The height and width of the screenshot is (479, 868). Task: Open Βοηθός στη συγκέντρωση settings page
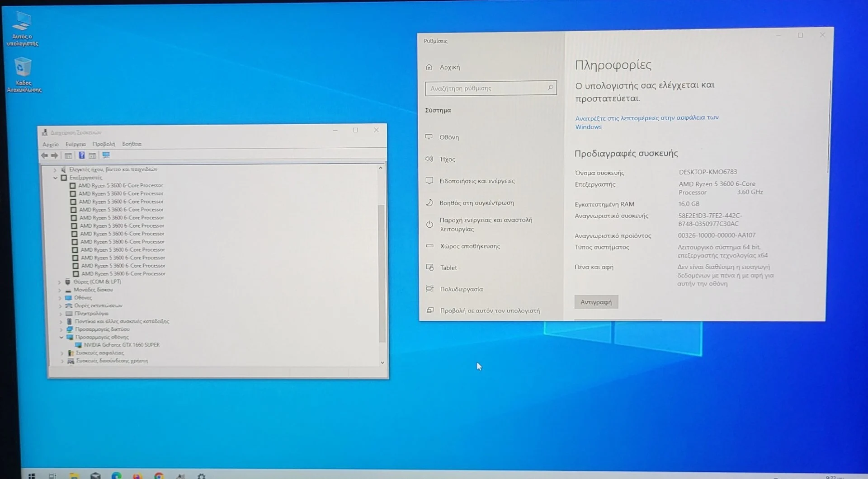point(476,203)
